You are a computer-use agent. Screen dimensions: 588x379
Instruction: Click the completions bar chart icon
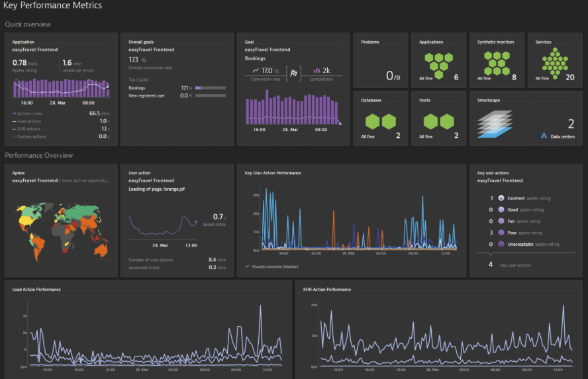click(x=317, y=70)
